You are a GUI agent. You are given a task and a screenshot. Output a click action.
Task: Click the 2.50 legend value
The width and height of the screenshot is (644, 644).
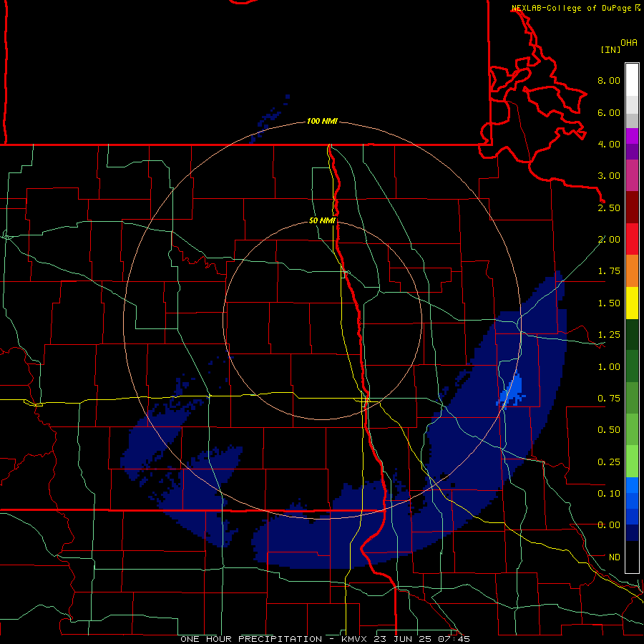[609, 208]
